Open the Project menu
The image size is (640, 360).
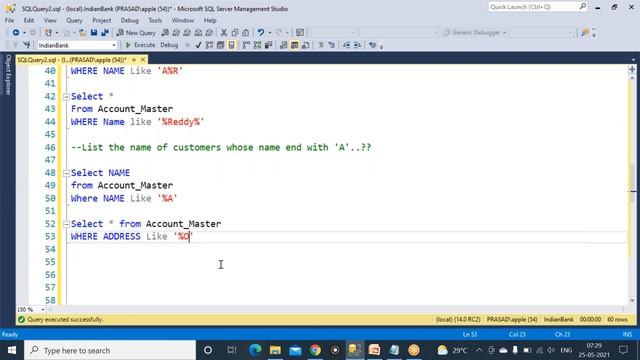(101, 20)
